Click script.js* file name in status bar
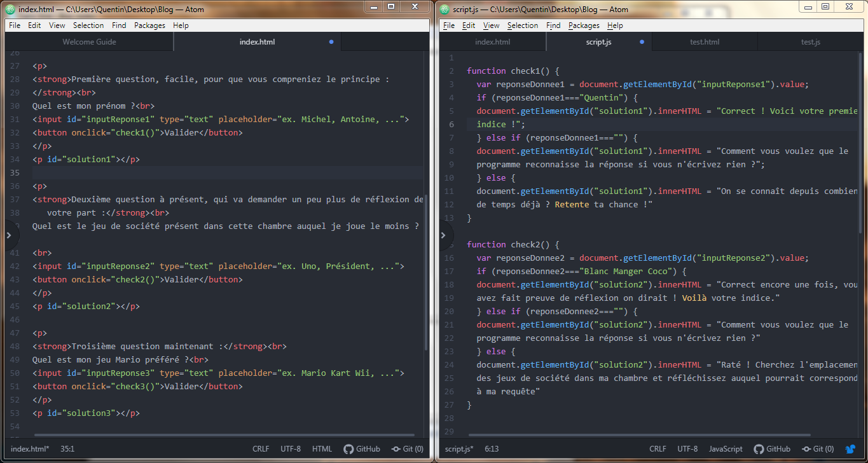This screenshot has height=463, width=868. click(x=458, y=448)
